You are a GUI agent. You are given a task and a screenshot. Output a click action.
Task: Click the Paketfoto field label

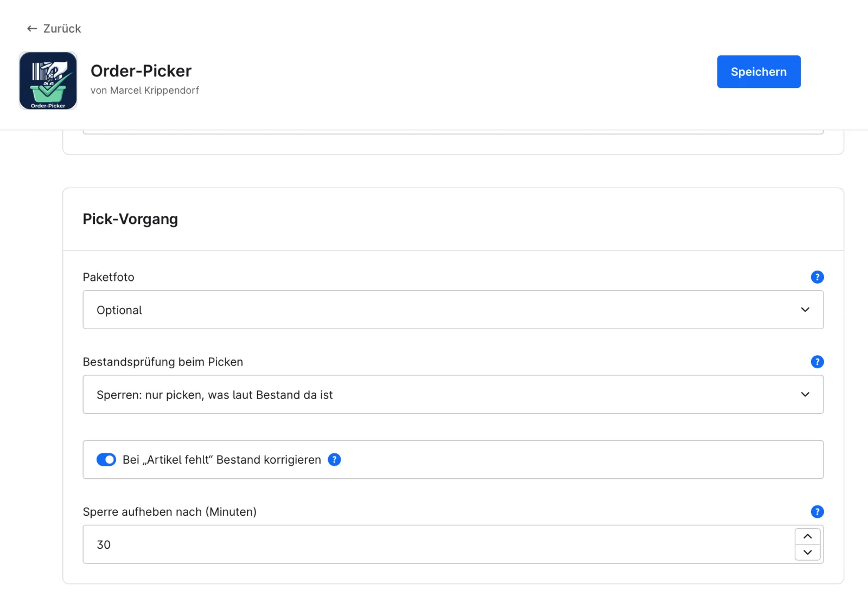[108, 277]
